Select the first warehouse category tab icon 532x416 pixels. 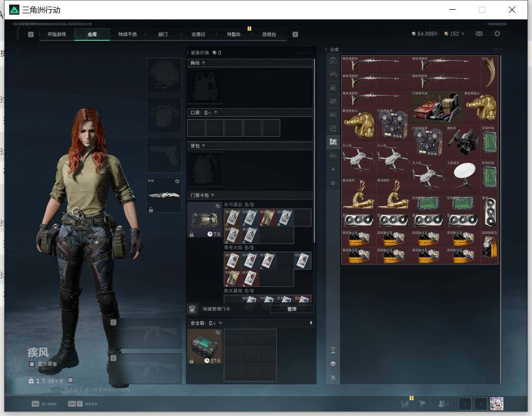pos(333,60)
